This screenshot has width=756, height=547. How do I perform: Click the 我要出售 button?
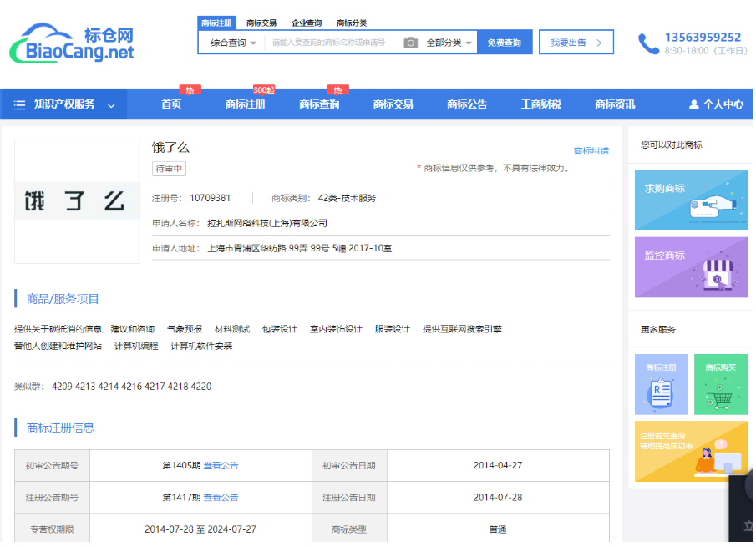576,43
